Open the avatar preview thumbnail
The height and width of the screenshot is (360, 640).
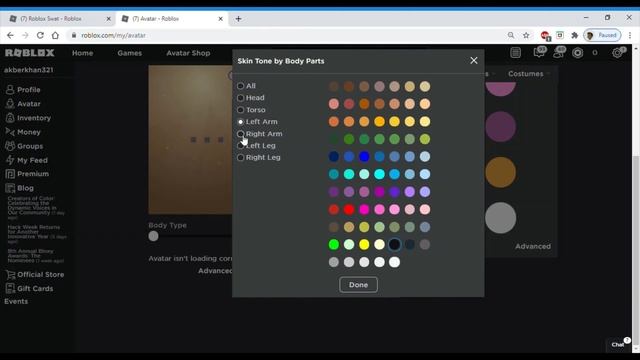tap(190, 140)
